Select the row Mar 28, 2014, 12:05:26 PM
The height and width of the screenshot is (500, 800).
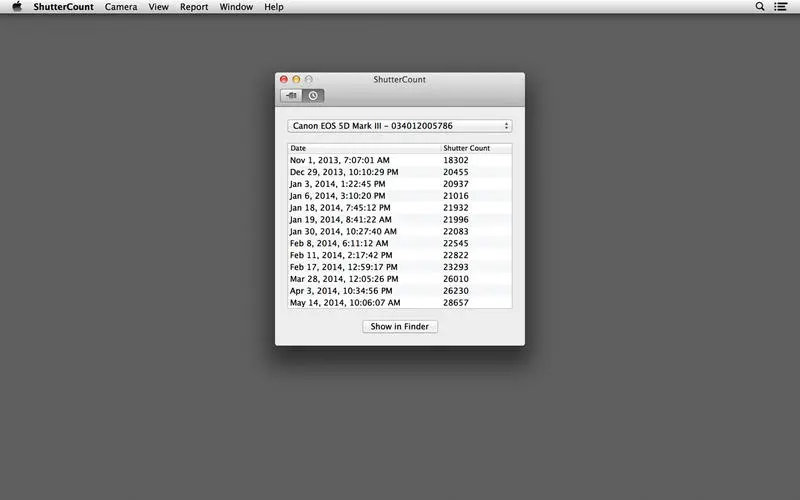(x=399, y=279)
